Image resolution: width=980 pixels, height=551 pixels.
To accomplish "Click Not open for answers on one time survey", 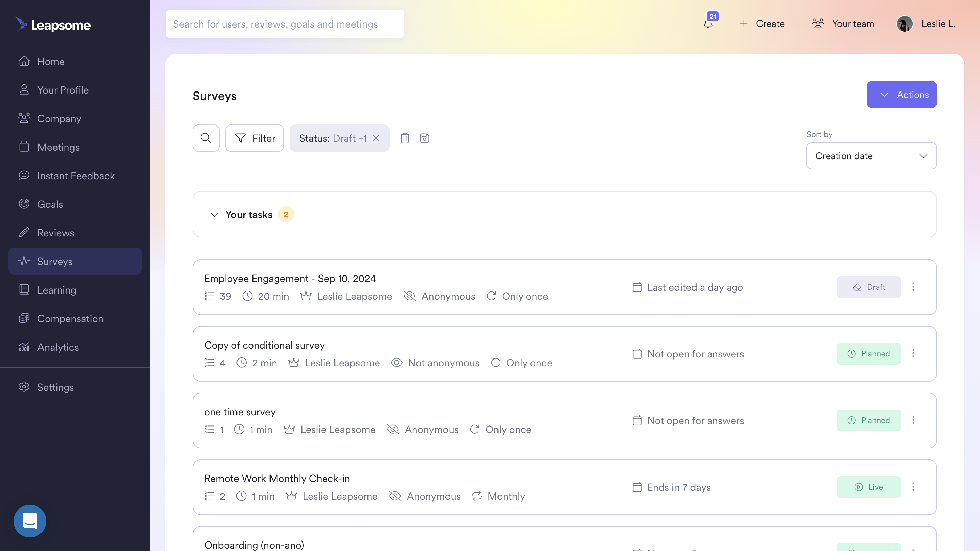I will coord(696,421).
